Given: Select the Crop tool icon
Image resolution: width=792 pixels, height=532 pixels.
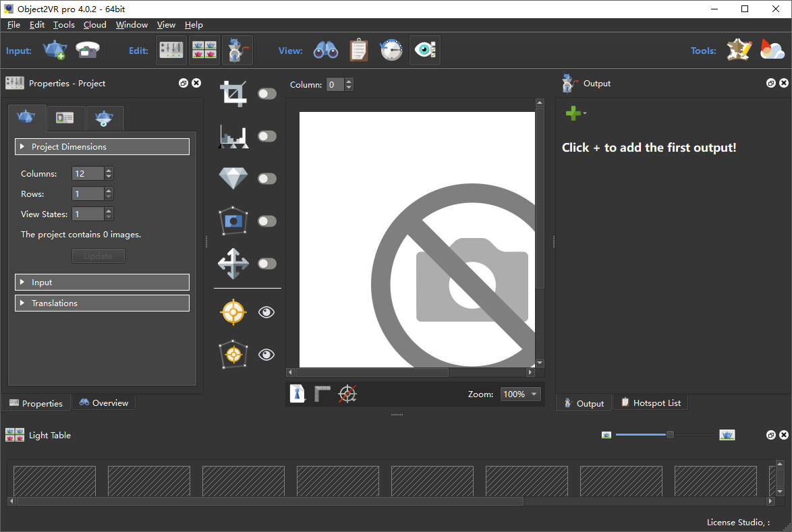Looking at the screenshot, I should tap(233, 94).
